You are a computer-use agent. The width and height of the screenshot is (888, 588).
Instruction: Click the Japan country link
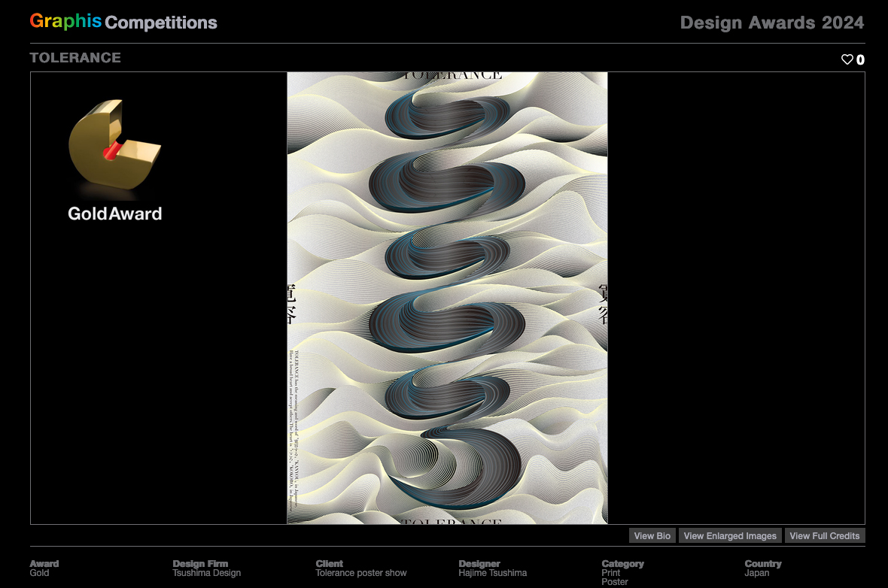(757, 571)
